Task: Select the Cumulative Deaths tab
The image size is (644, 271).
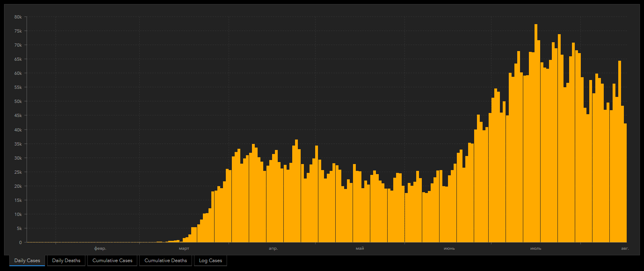Action: pos(165,261)
